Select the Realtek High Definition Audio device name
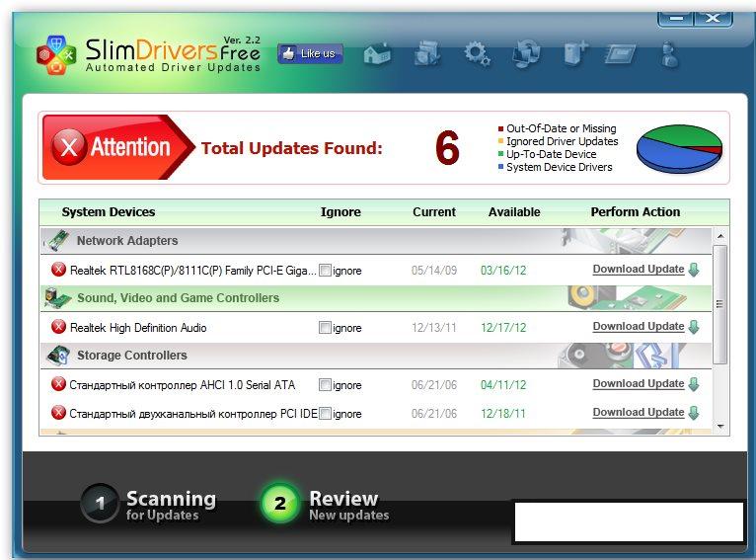 tap(138, 328)
